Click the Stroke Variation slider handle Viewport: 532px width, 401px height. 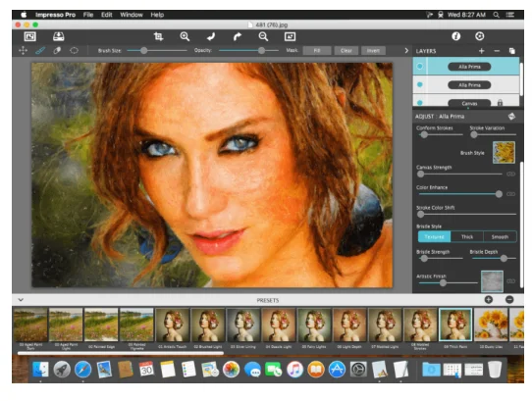point(474,134)
